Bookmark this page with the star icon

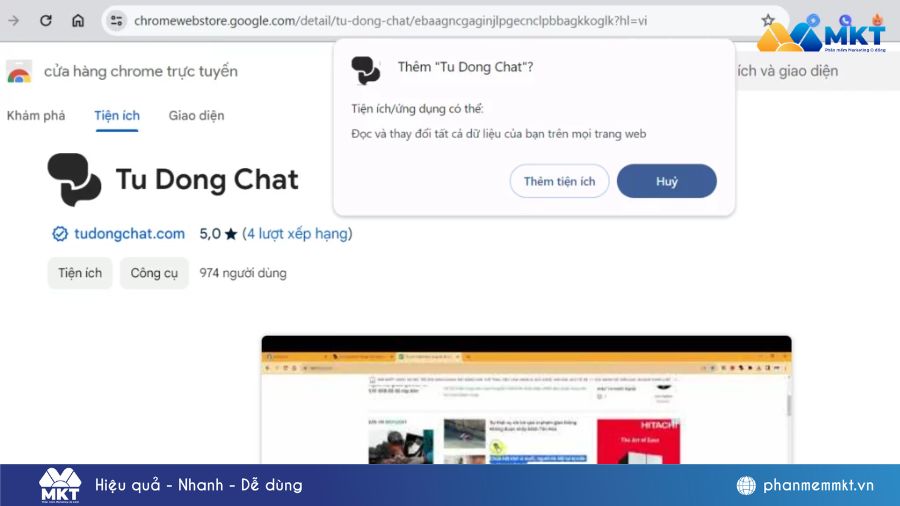click(x=767, y=21)
